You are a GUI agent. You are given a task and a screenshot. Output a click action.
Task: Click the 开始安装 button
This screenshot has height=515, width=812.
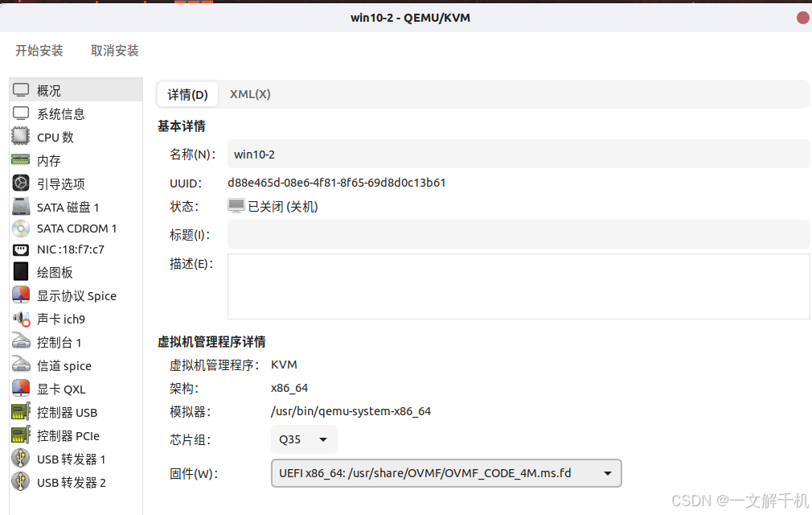pyautogui.click(x=39, y=50)
